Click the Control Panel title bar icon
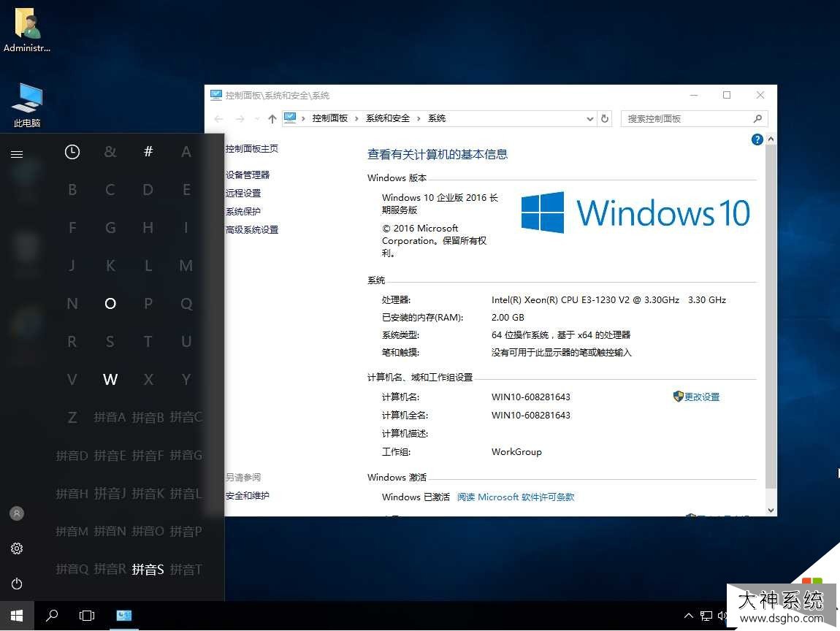840x631 pixels. click(x=216, y=96)
